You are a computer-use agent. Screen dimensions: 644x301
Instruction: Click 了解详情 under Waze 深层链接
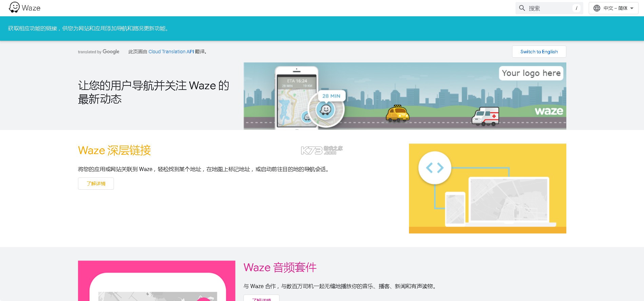point(96,184)
